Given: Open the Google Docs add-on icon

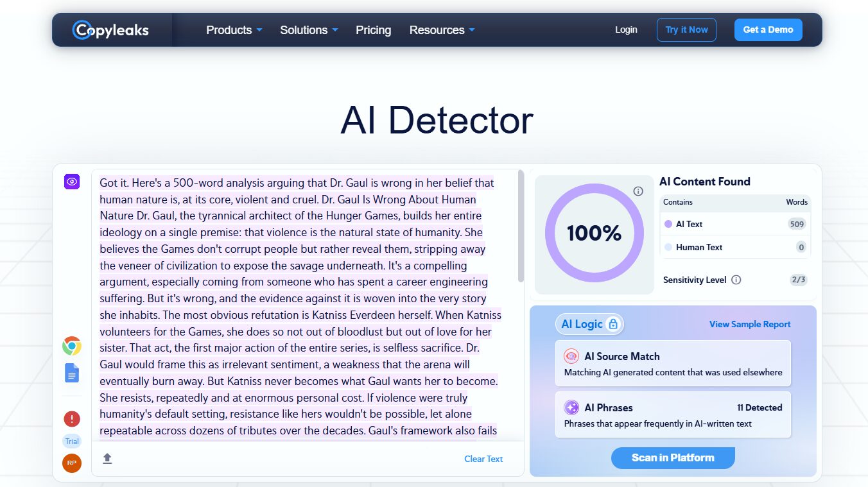Looking at the screenshot, I should [x=72, y=373].
